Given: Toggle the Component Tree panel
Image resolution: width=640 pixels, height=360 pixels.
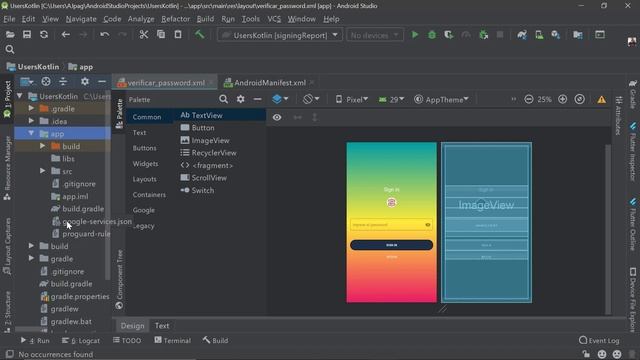Looking at the screenshot, I should pyautogui.click(x=119, y=280).
